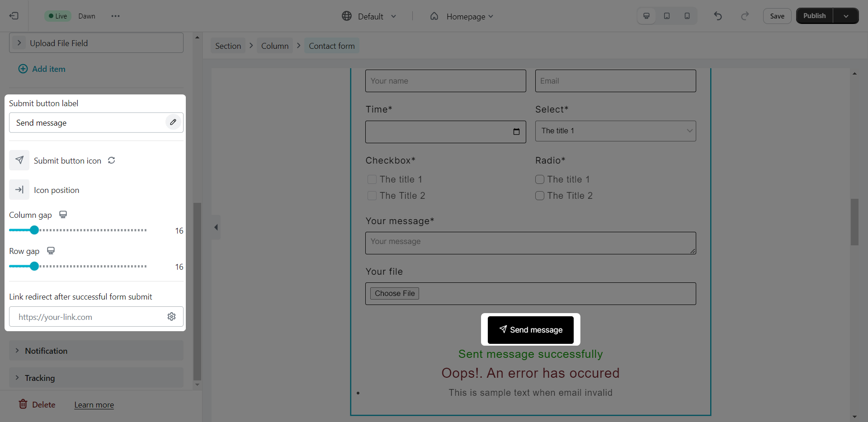Click the Live status badge
The image size is (868, 422).
coord(57,16)
